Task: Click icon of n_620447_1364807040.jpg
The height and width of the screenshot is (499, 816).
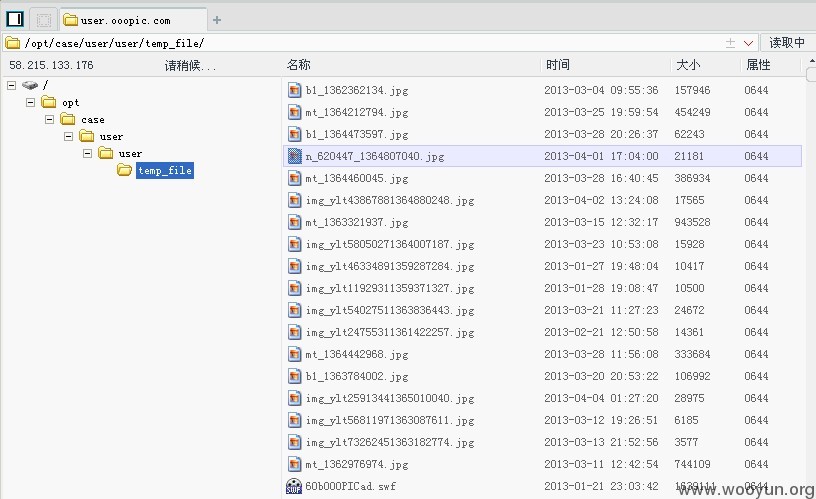Action: [295, 156]
